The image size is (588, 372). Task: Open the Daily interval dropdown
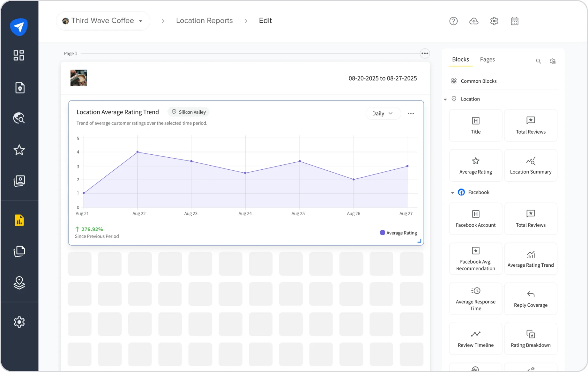383,113
